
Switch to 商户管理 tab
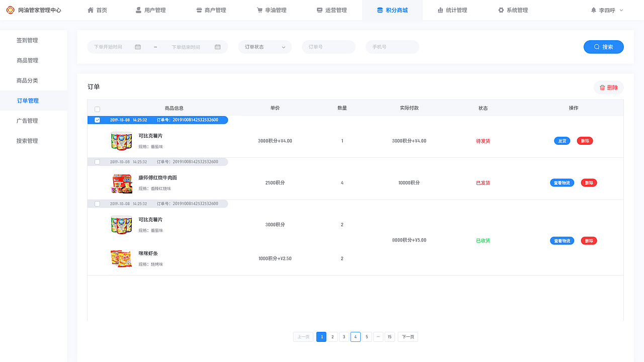point(211,10)
